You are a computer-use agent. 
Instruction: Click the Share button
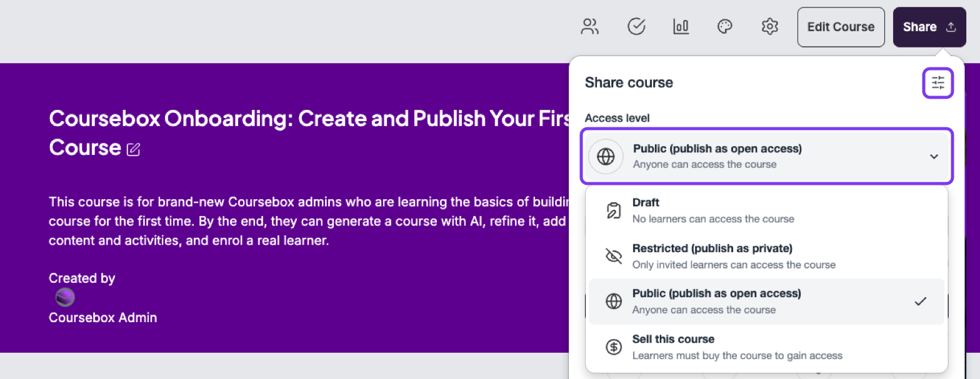929,27
